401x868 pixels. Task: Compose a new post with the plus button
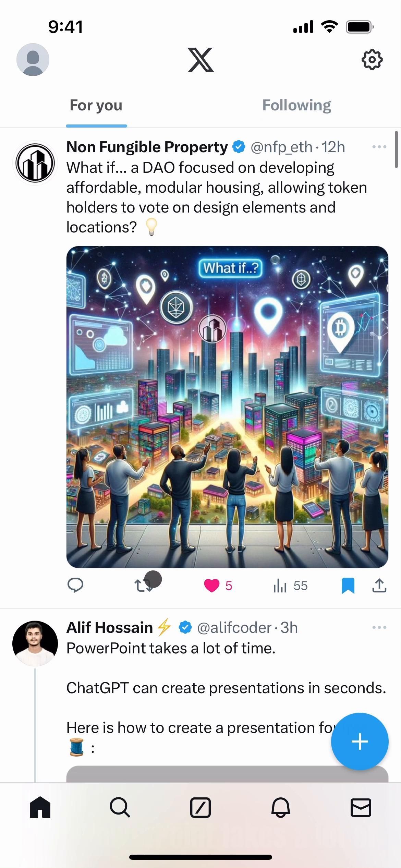pos(360,742)
